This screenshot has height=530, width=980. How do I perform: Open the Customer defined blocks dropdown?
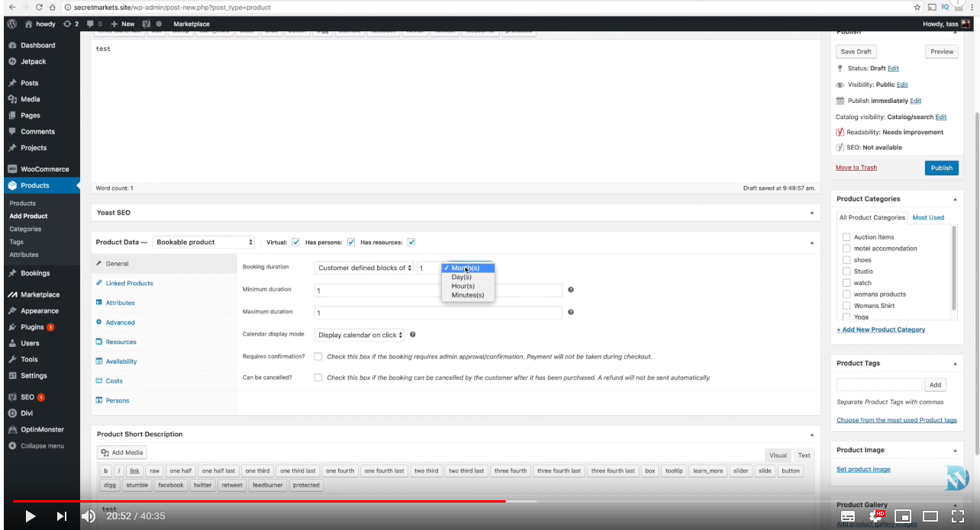pos(365,268)
